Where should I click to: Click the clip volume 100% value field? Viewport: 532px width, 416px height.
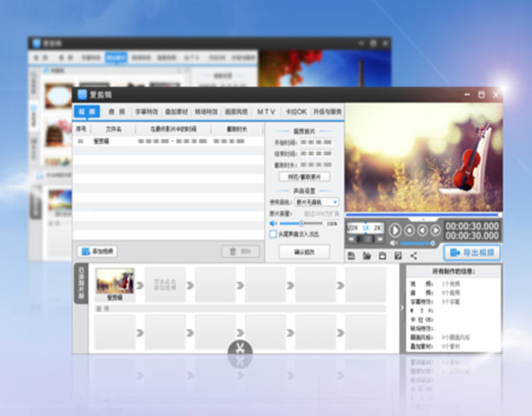[x=332, y=224]
